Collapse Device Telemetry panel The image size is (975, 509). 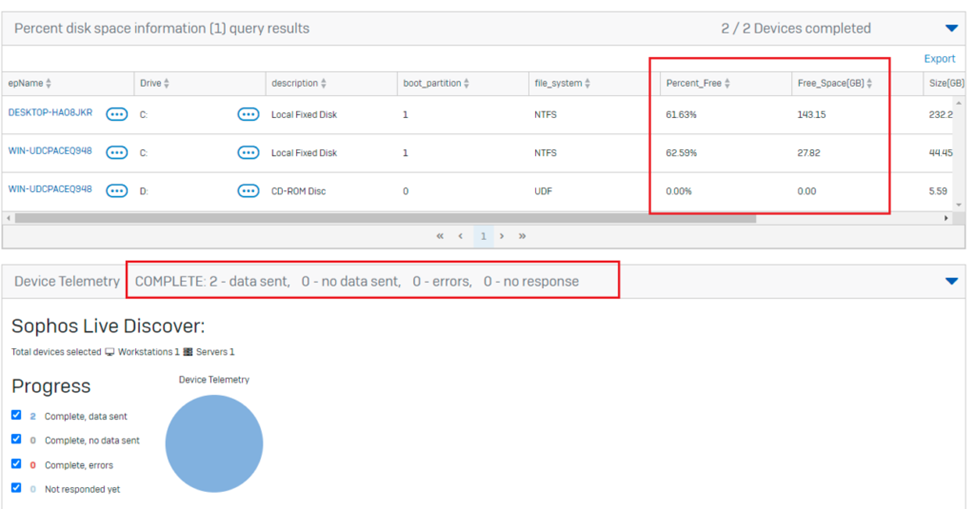tap(951, 281)
